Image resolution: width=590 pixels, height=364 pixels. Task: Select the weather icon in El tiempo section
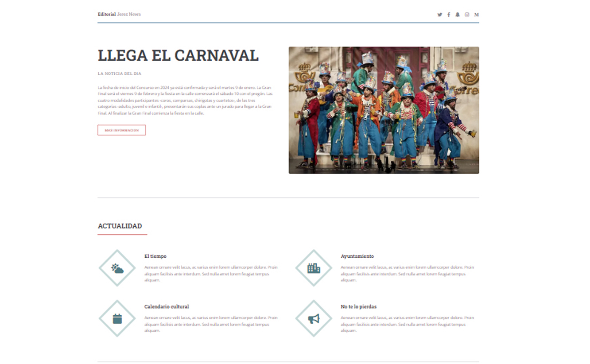pyautogui.click(x=116, y=267)
